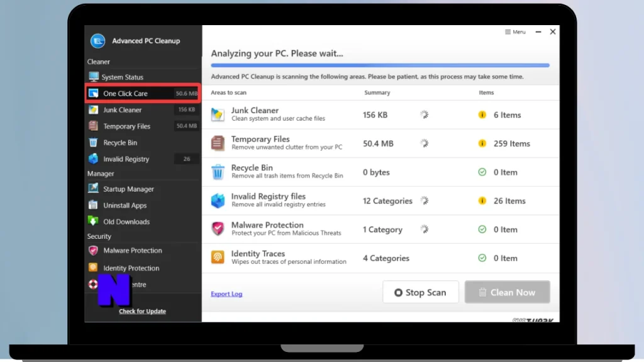Click the 26 badge on Invalid Registry
Viewport: 644px width, 362px height.
(186, 159)
